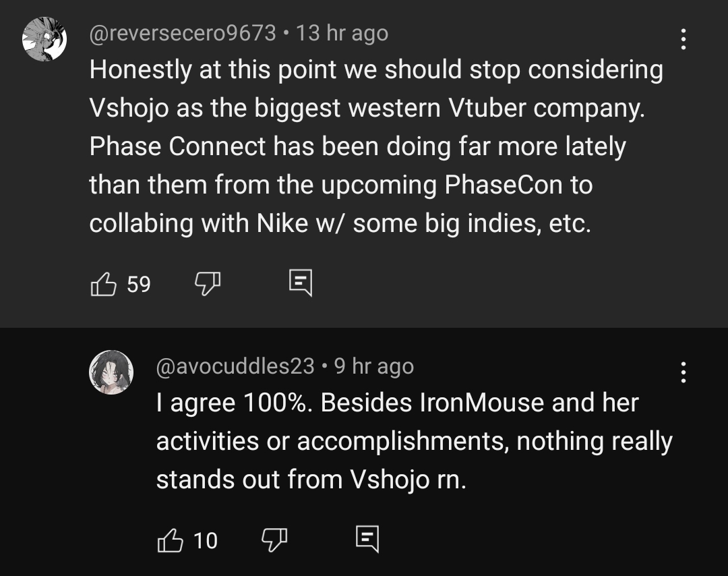Visit the @reversecero9673 channel link
The height and width of the screenshot is (576, 728).
pos(183,33)
